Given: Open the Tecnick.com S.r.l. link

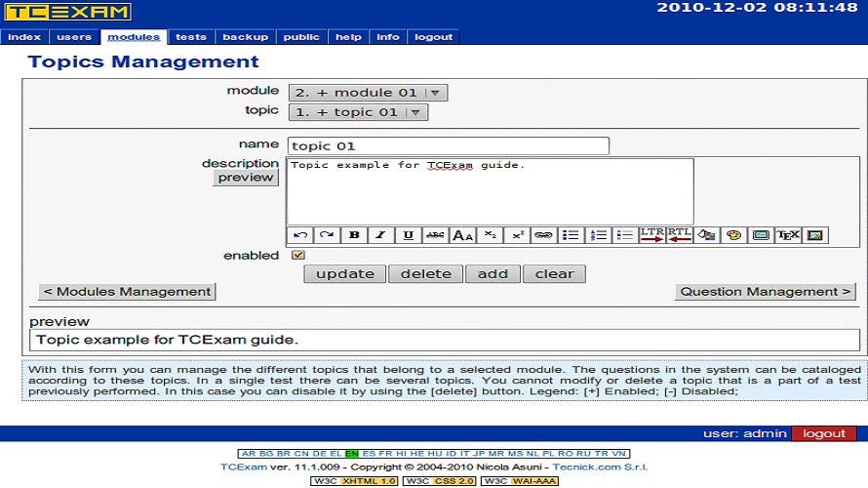Looking at the screenshot, I should click(x=600, y=467).
